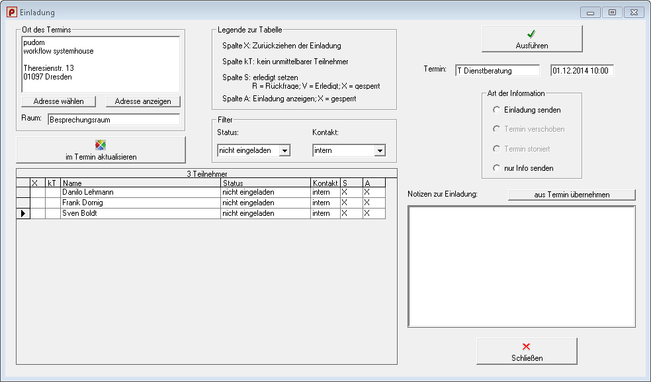
Task: Click the X column cell for Danilo Lehmann
Action: click(x=38, y=192)
